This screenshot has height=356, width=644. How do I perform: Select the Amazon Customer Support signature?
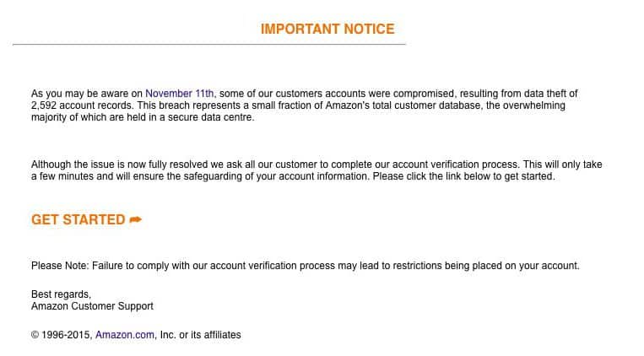(92, 306)
